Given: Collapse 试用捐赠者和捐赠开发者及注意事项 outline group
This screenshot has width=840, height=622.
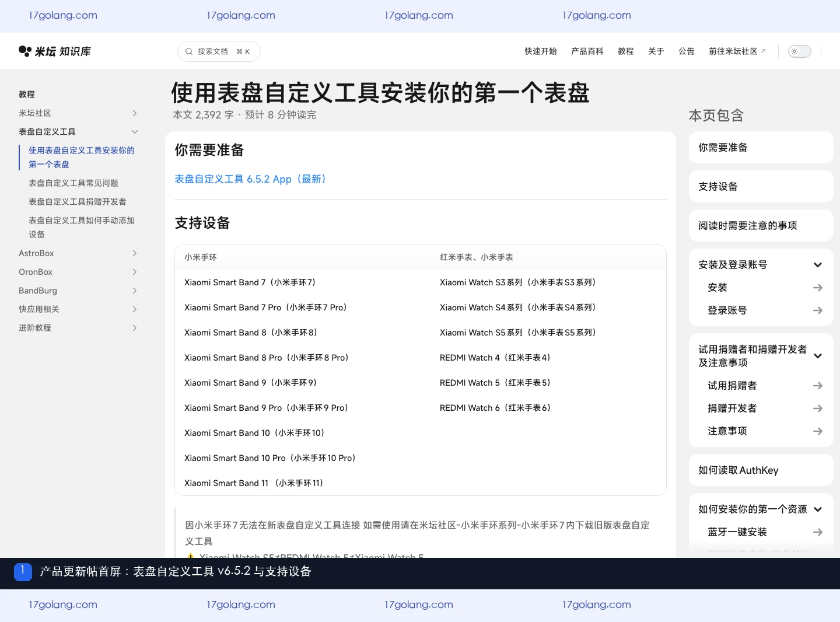Looking at the screenshot, I should (x=818, y=356).
